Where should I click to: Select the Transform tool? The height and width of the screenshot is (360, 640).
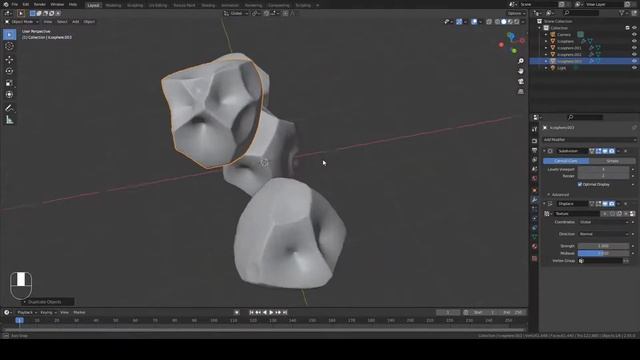pos(9,94)
